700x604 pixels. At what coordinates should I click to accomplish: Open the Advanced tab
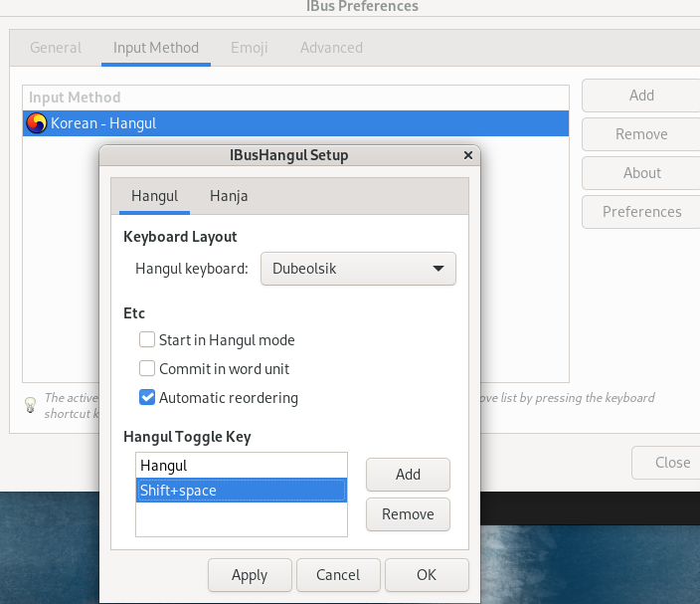click(331, 48)
